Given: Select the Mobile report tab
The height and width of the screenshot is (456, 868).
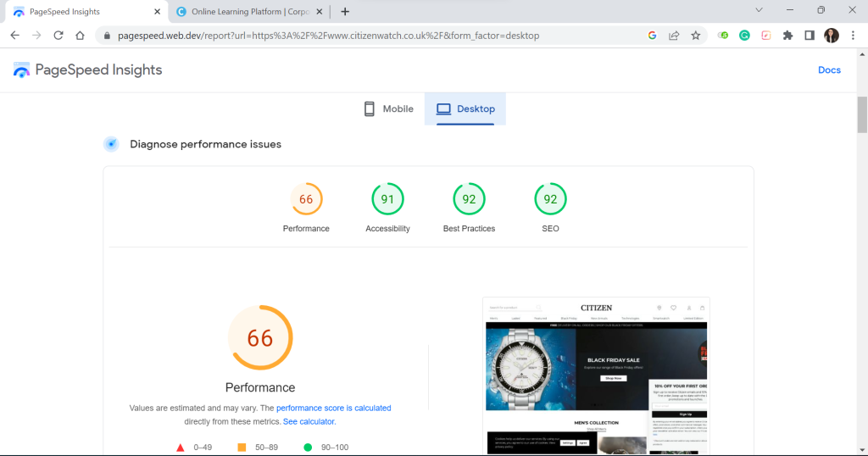Looking at the screenshot, I should point(388,109).
